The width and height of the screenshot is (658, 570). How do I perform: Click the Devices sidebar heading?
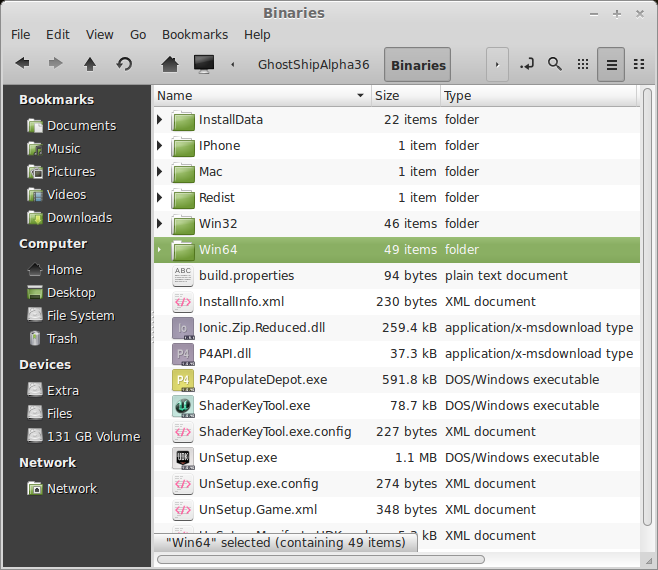45,364
